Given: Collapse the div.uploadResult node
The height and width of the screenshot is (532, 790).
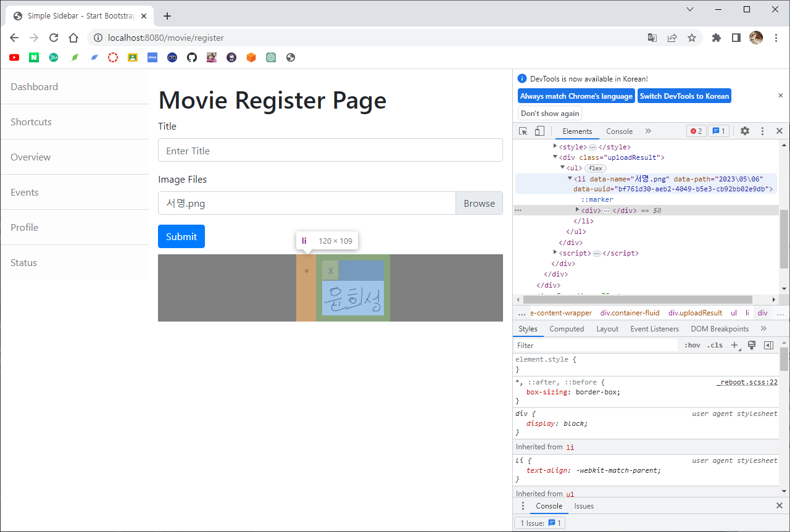Looking at the screenshot, I should [x=555, y=157].
